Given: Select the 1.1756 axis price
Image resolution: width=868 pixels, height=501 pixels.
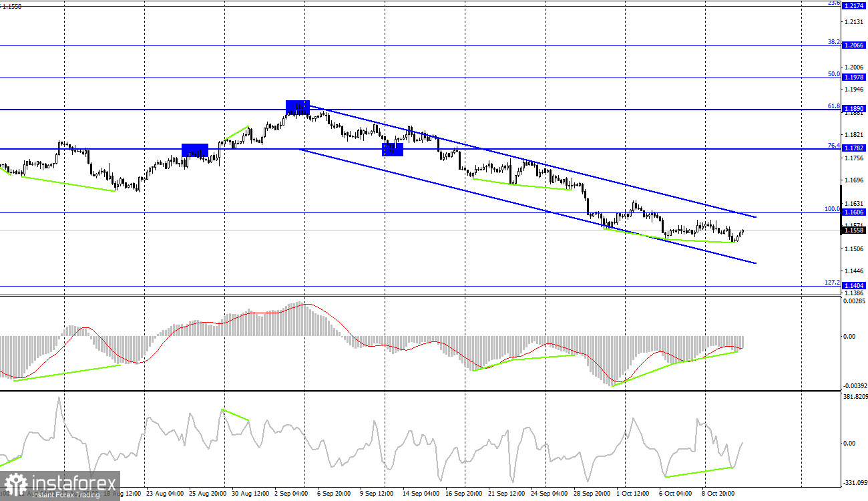Looking at the screenshot, I should click(854, 158).
